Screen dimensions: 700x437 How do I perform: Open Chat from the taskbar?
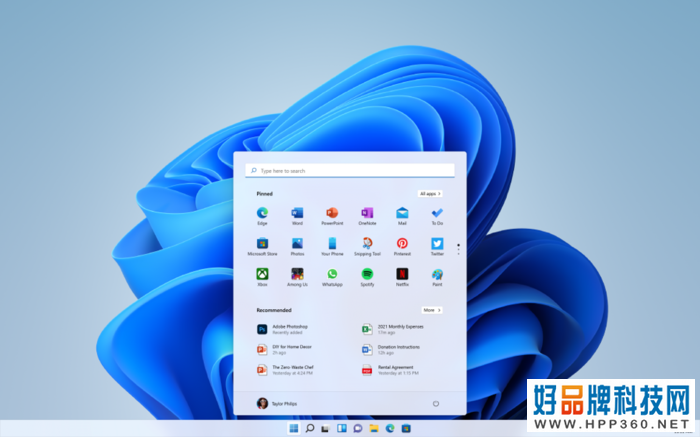pyautogui.click(x=358, y=429)
